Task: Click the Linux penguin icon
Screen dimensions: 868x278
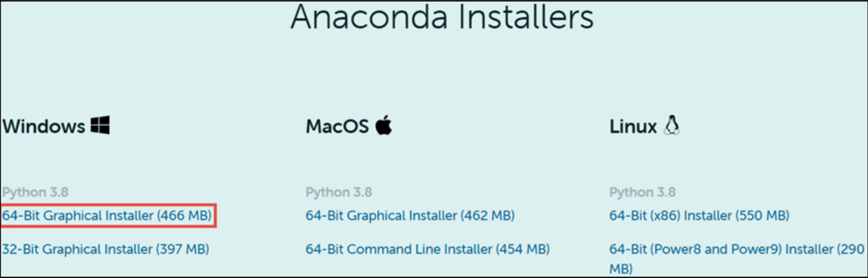Action: [671, 126]
